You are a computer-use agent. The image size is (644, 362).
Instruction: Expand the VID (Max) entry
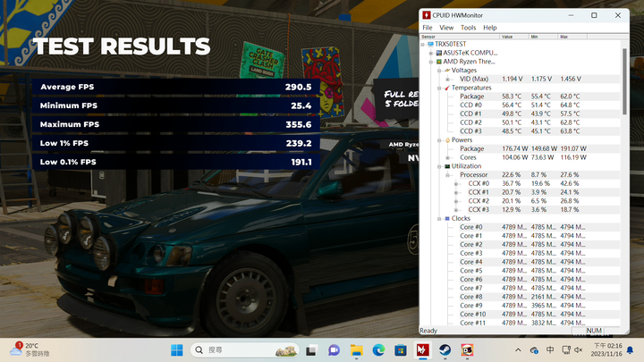pos(448,80)
